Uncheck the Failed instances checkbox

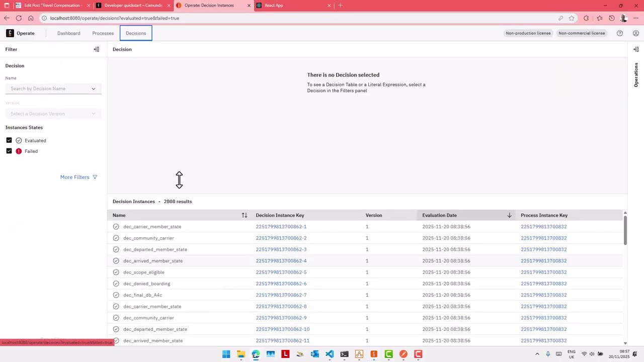(9, 151)
